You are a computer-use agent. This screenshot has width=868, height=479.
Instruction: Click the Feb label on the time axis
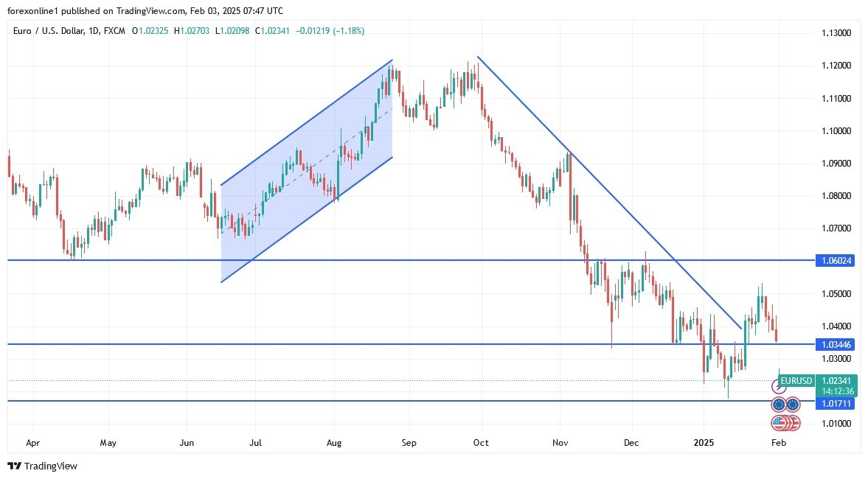pyautogui.click(x=780, y=443)
